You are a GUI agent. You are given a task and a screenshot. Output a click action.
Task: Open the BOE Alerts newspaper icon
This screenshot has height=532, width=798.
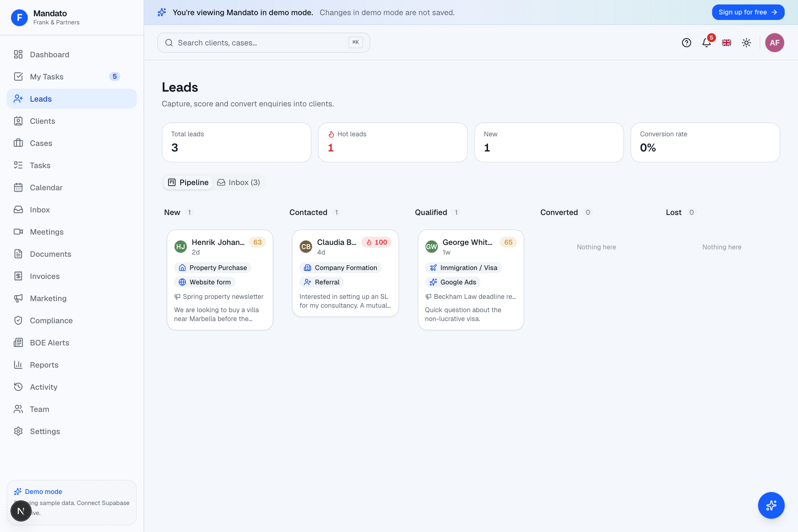coord(18,343)
